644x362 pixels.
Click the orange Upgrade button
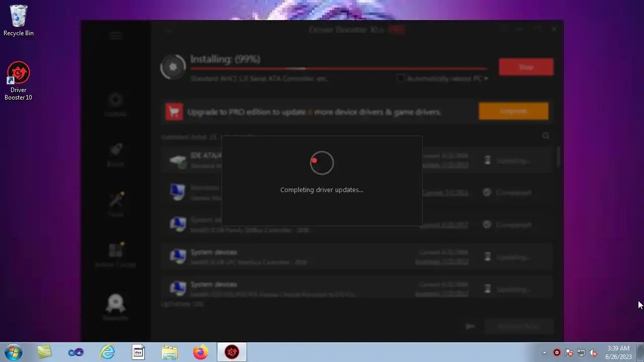click(x=514, y=111)
